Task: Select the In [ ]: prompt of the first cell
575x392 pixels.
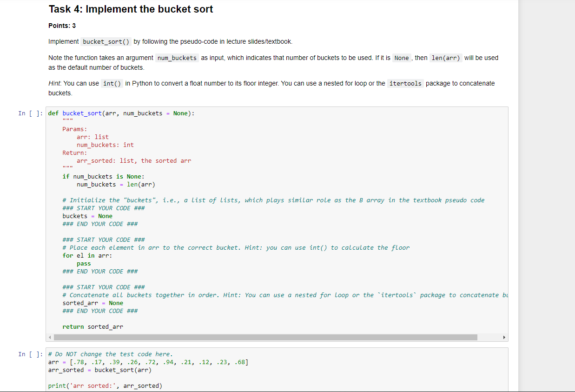Action: pyautogui.click(x=30, y=113)
